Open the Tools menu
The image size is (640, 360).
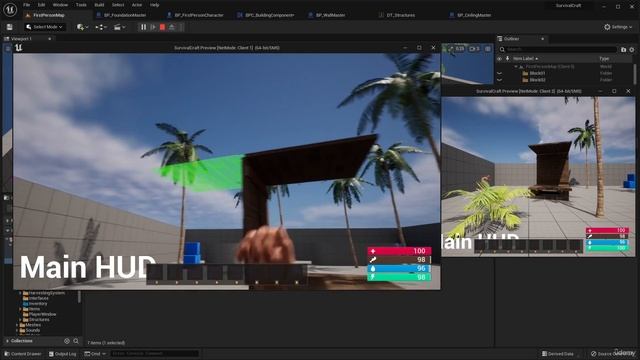[x=81, y=5]
